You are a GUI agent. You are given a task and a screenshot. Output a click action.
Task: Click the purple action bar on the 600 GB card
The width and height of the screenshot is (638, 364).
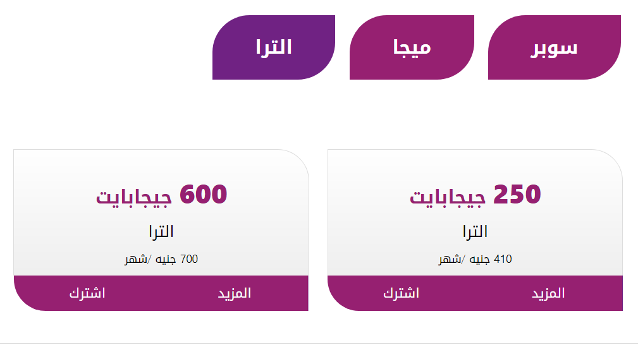point(161,292)
